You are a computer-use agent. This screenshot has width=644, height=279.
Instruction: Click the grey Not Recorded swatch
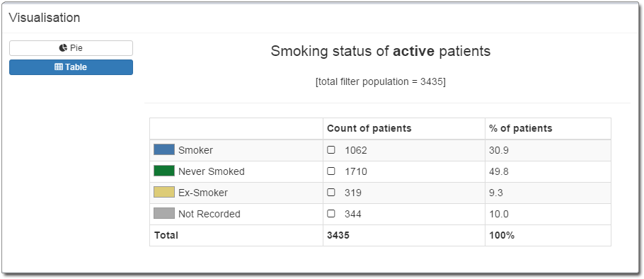164,214
